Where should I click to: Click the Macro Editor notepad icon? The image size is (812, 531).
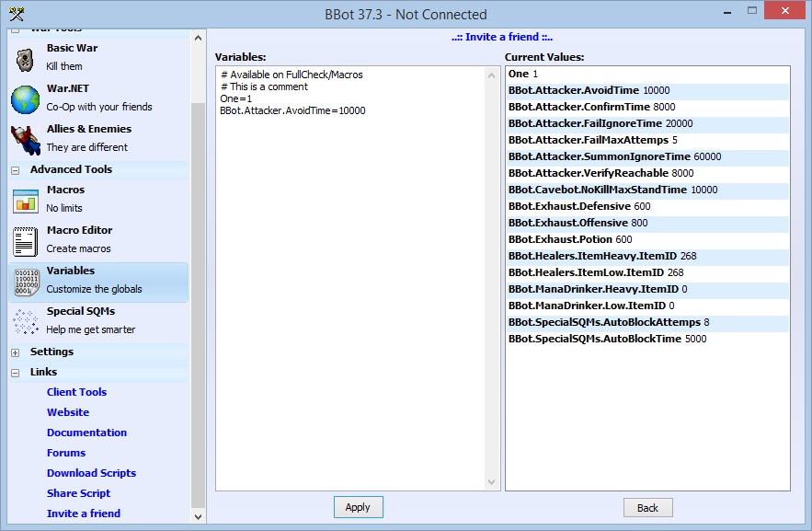coord(25,240)
